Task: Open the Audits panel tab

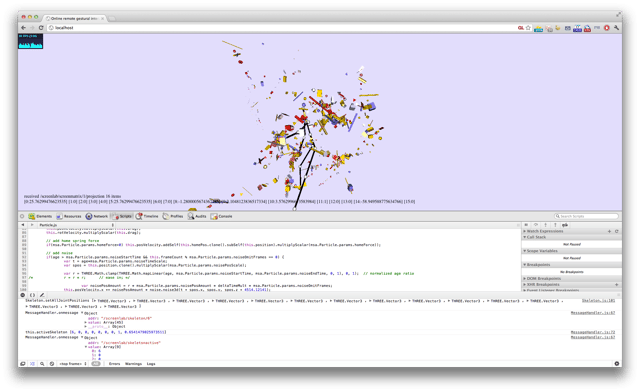Action: pos(197,216)
